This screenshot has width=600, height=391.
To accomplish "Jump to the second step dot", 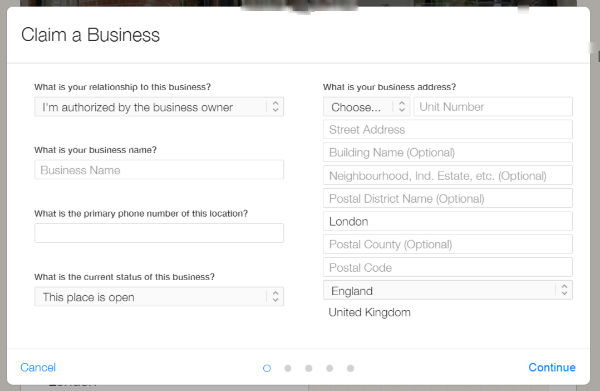I will [x=288, y=368].
